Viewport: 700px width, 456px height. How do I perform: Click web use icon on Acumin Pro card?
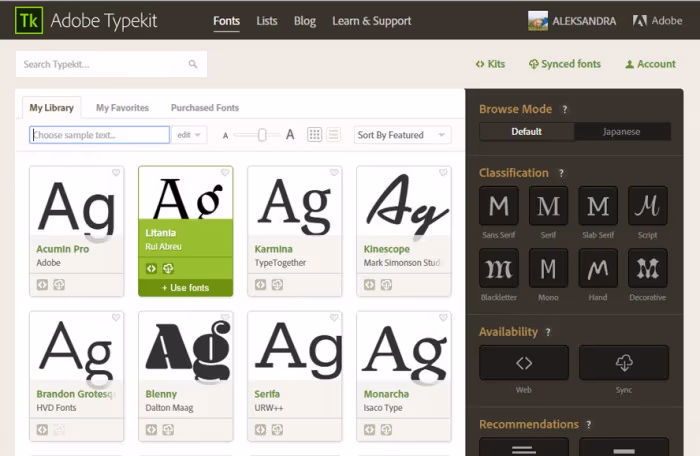click(x=42, y=284)
